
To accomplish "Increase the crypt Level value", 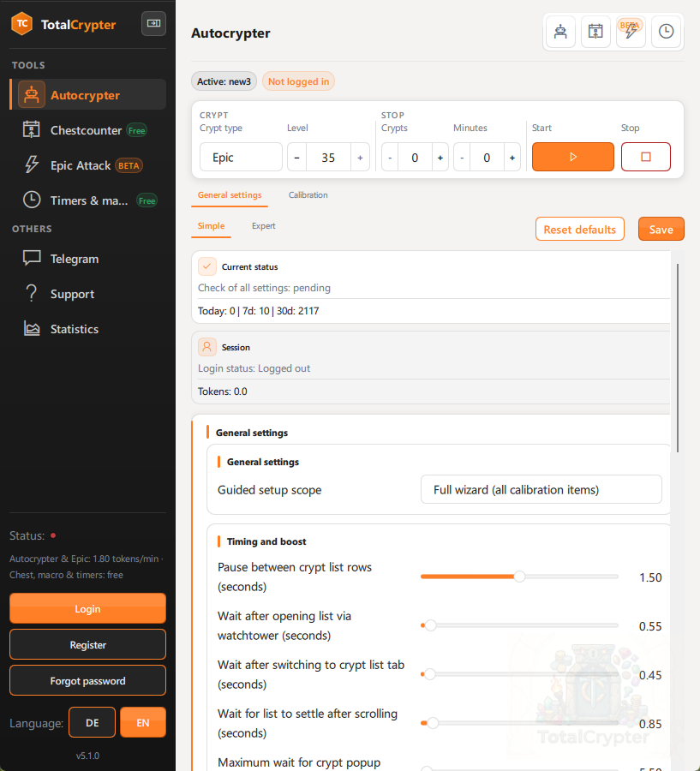I will pos(360,158).
